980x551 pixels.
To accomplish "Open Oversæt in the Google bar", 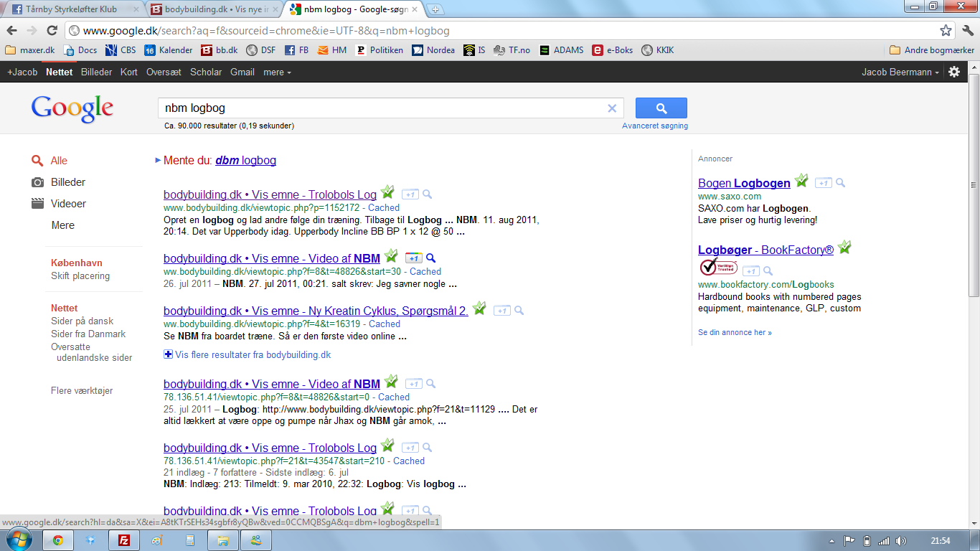I will [x=164, y=72].
